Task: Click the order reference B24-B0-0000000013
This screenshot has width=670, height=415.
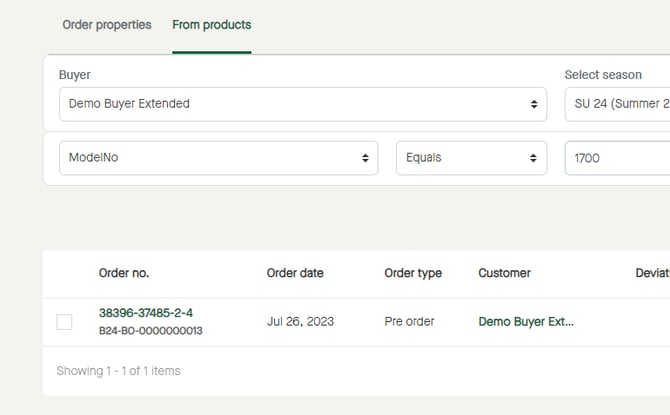Action: 150,331
